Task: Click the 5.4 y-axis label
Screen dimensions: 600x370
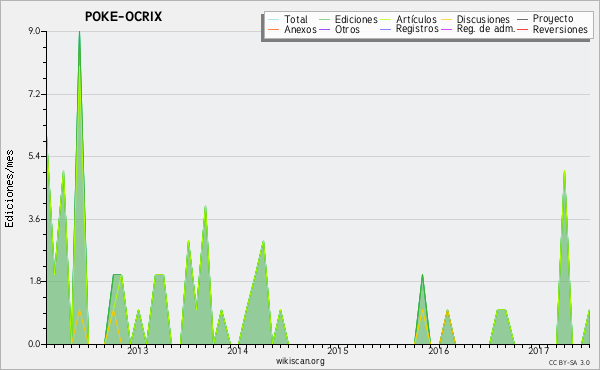Action: click(34, 156)
